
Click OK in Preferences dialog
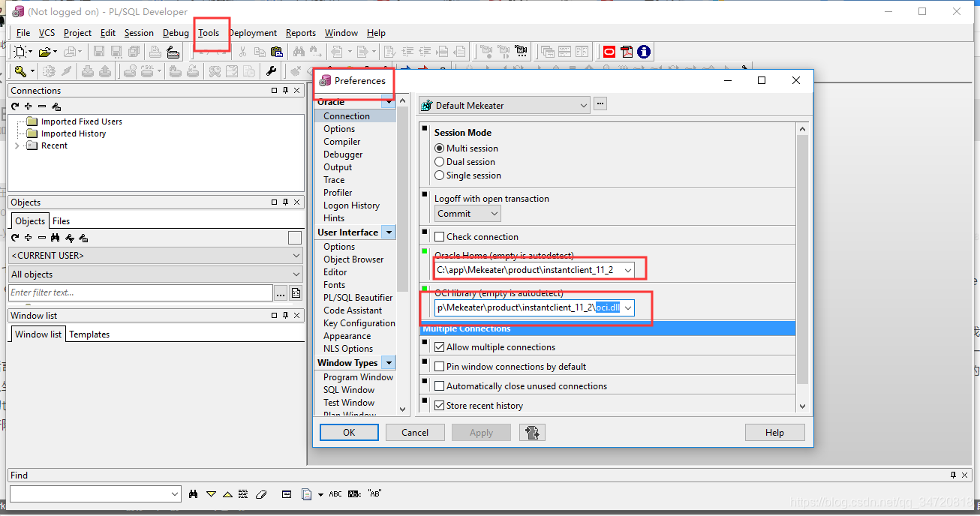(x=349, y=433)
